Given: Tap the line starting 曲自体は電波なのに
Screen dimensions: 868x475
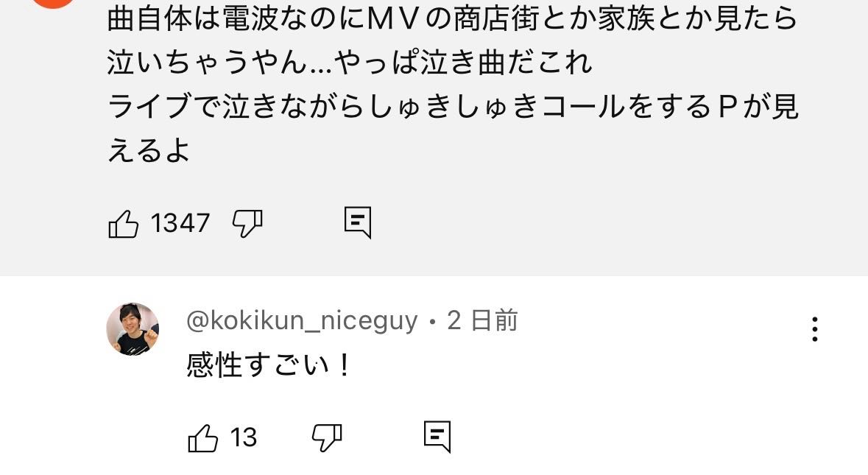Looking at the screenshot, I should click(452, 18).
